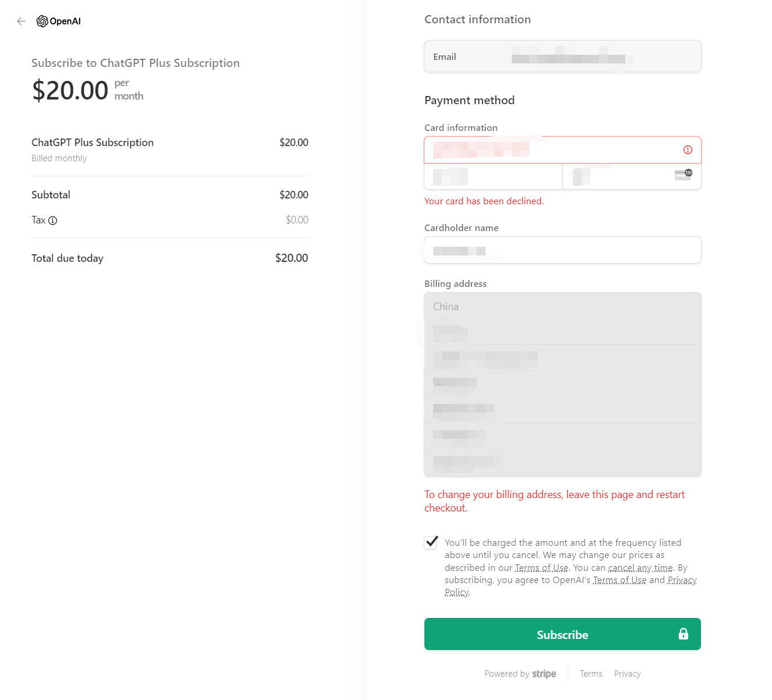Click the OpenAI logo
This screenshot has width=772, height=700.
[x=59, y=22]
